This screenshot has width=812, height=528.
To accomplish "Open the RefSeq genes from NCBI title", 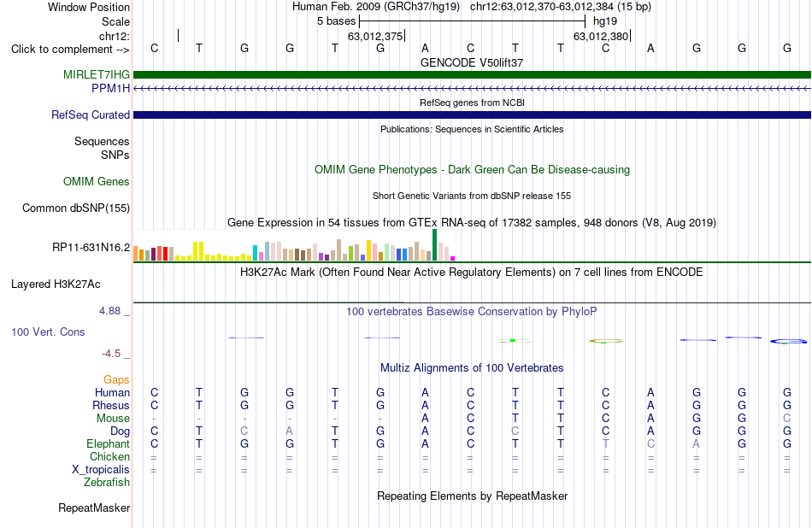I will (472, 103).
